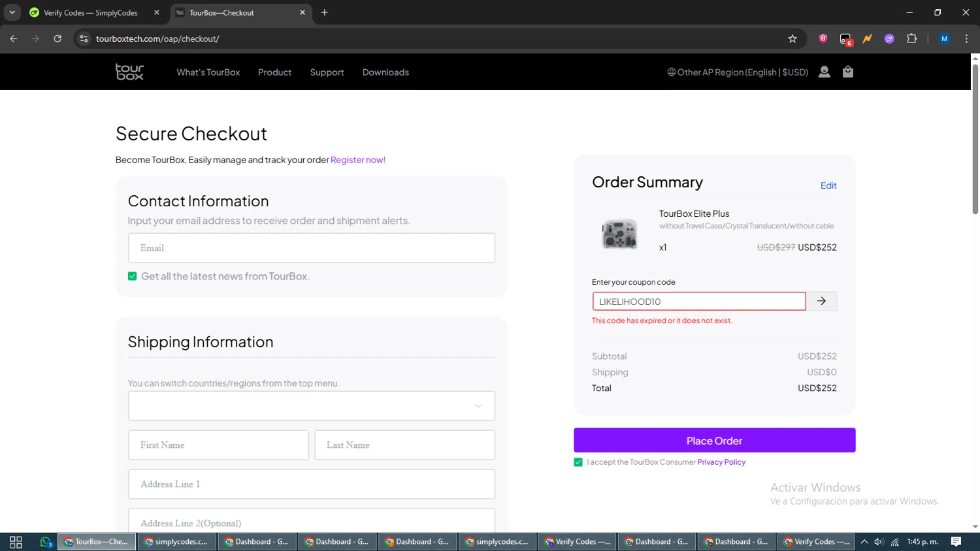Image resolution: width=980 pixels, height=551 pixels.
Task: Open the tab search dropdown arrow
Action: (12, 12)
